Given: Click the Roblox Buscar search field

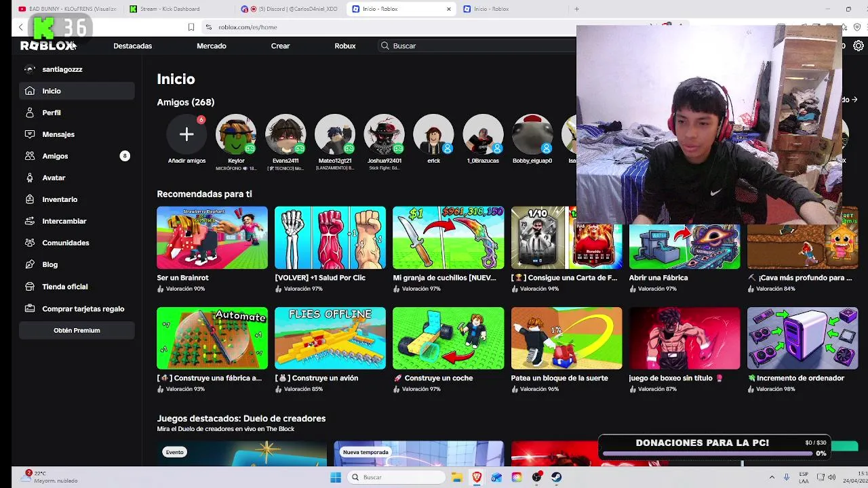Looking at the screenshot, I should point(478,45).
